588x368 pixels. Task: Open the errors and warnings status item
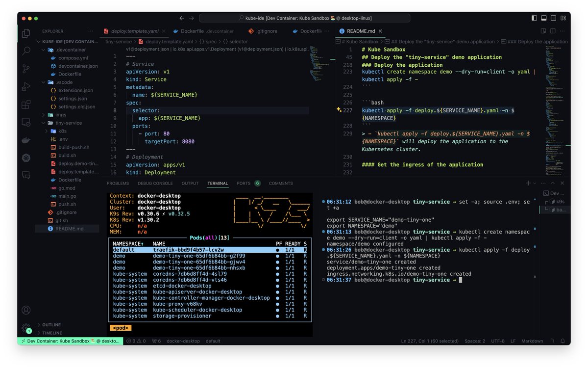click(x=137, y=341)
